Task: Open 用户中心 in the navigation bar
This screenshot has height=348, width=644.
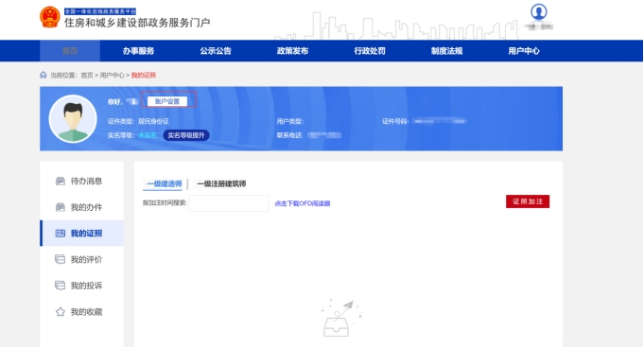Action: [524, 51]
